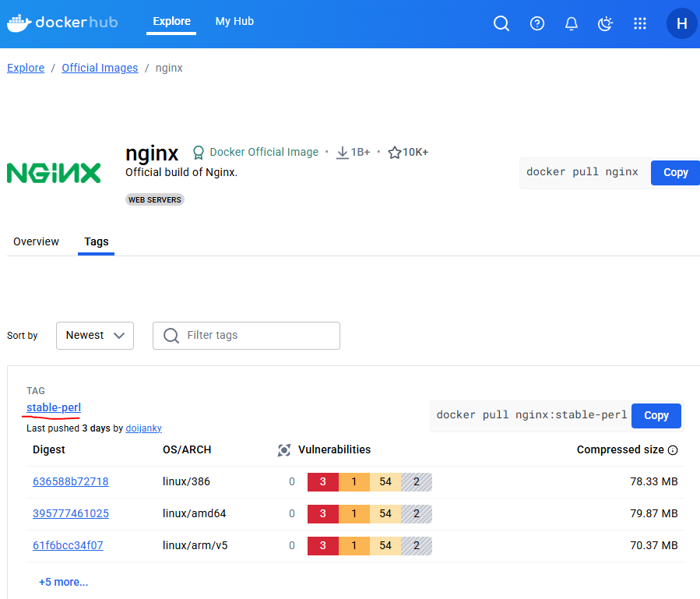Screen dimensions: 700x599
Task: Switch to the Overview tab
Action: (x=36, y=241)
